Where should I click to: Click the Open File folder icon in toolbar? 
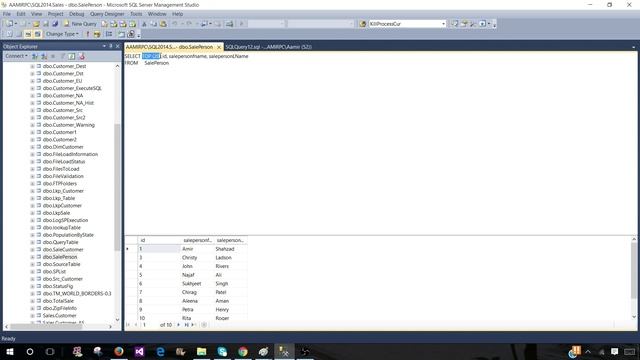[x=36, y=24]
